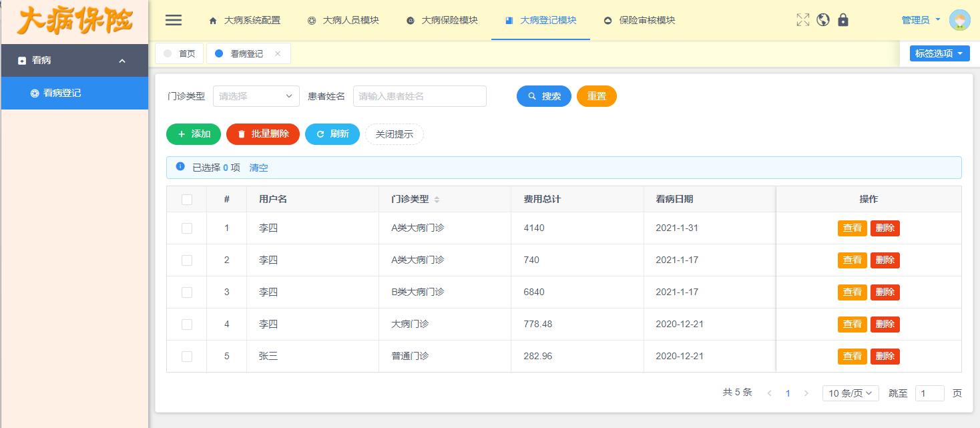
Task: Open the 标签选项 dropdown
Action: tap(939, 53)
